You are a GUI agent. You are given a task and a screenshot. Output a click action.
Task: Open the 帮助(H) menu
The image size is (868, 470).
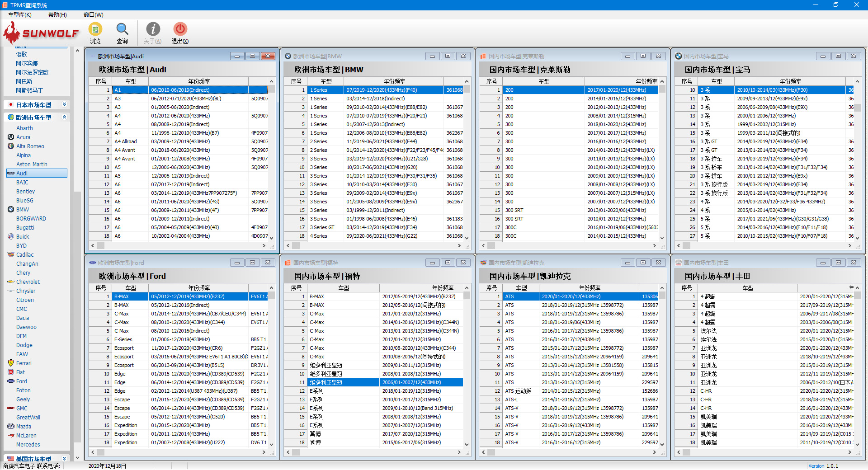pyautogui.click(x=57, y=14)
